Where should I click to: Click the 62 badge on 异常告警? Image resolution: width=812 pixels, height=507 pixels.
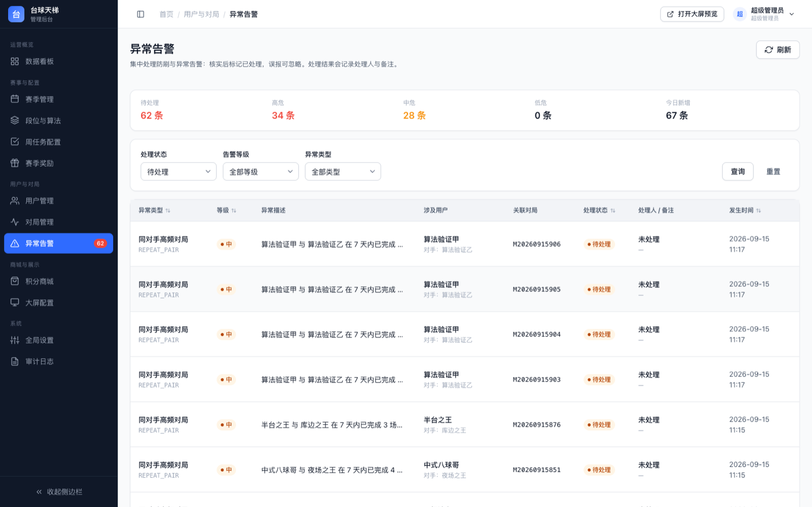click(100, 243)
